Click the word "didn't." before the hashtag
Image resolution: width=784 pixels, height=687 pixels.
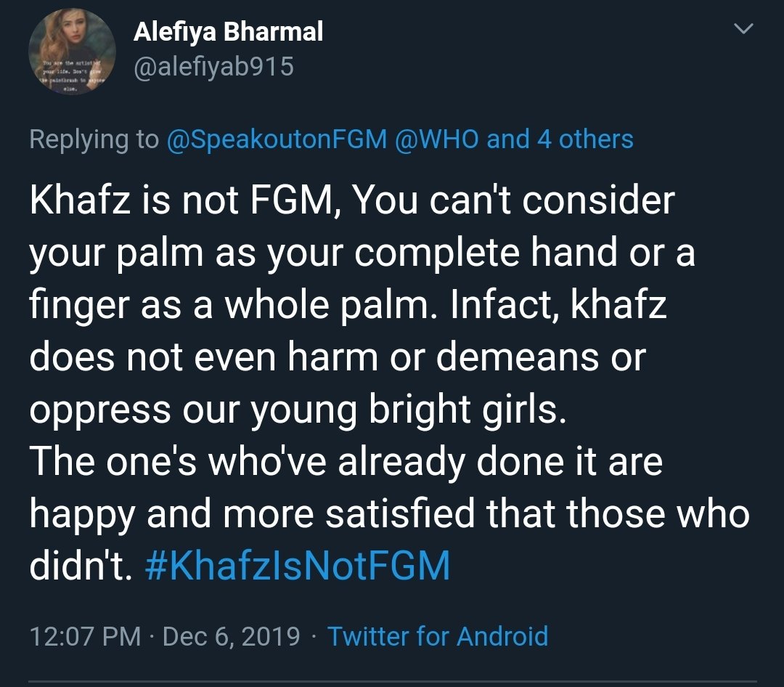pos(81,566)
